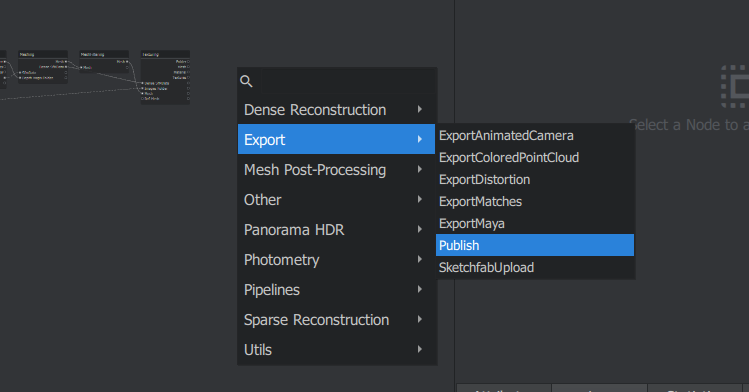The height and width of the screenshot is (392, 749).
Task: Add an ExportMatches node
Action: tap(535, 201)
